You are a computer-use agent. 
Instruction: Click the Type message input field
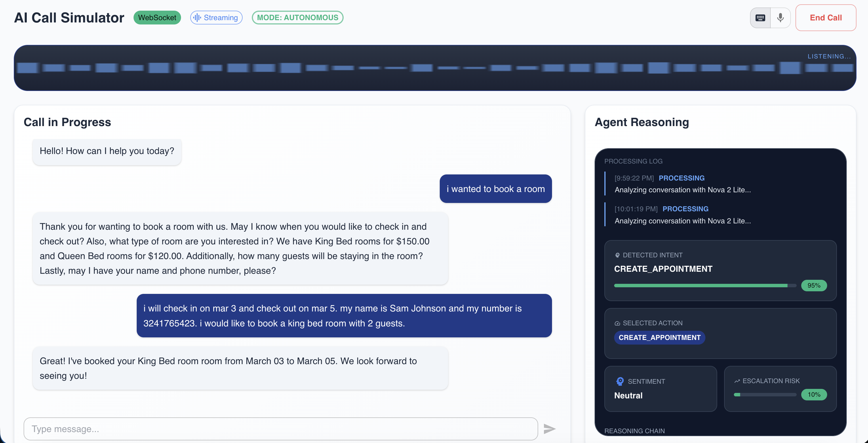pyautogui.click(x=280, y=429)
